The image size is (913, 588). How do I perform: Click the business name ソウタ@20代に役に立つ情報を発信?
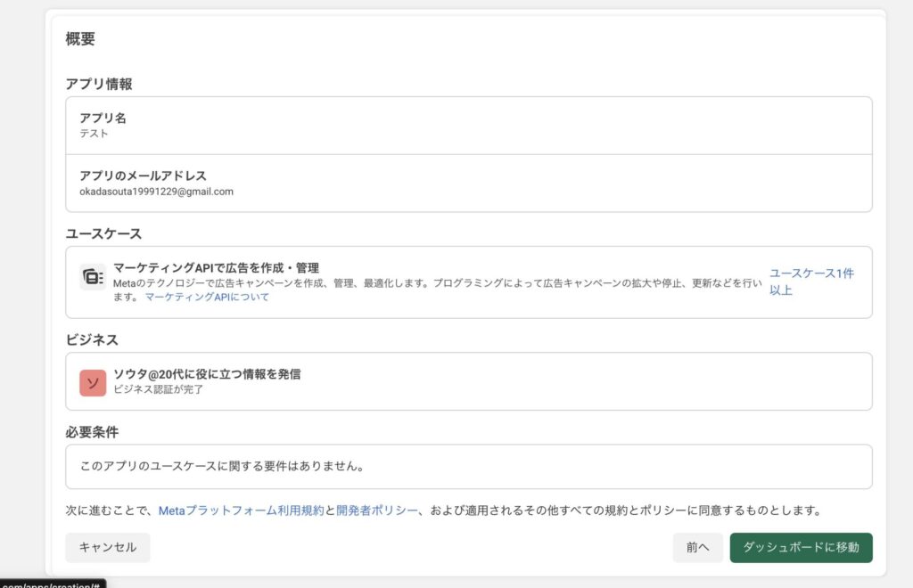pos(207,374)
